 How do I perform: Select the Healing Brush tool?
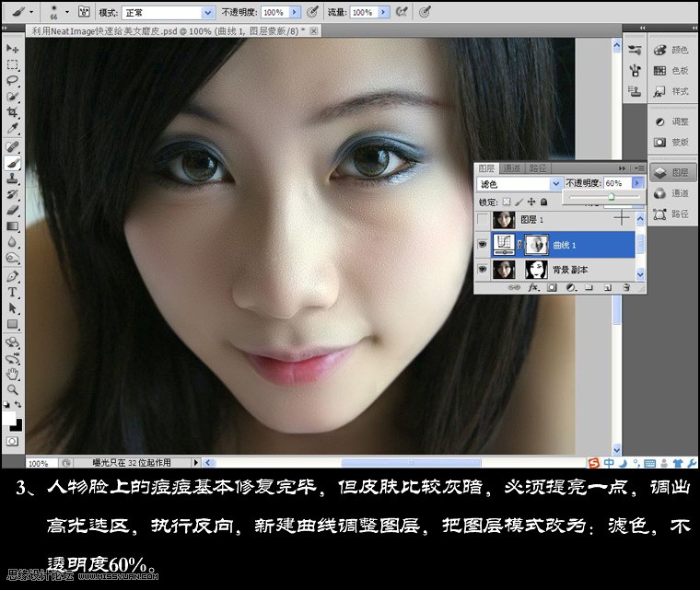click(12, 147)
